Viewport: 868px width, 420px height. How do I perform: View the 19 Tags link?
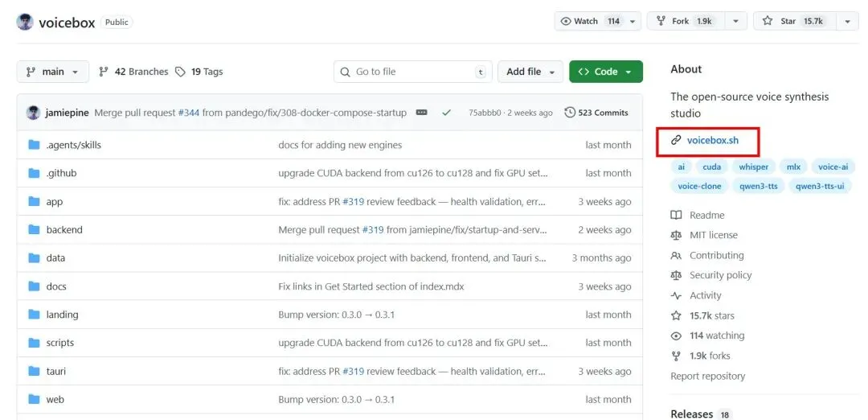[199, 72]
